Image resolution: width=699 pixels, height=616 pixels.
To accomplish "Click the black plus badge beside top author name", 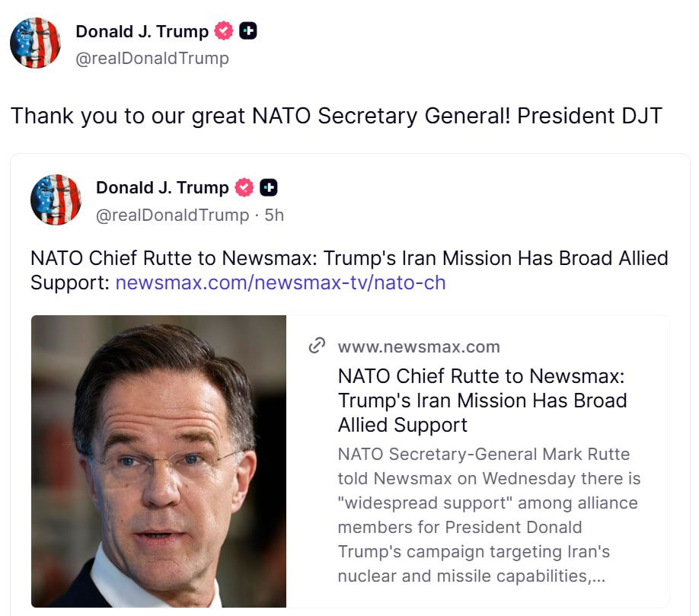I will [247, 31].
